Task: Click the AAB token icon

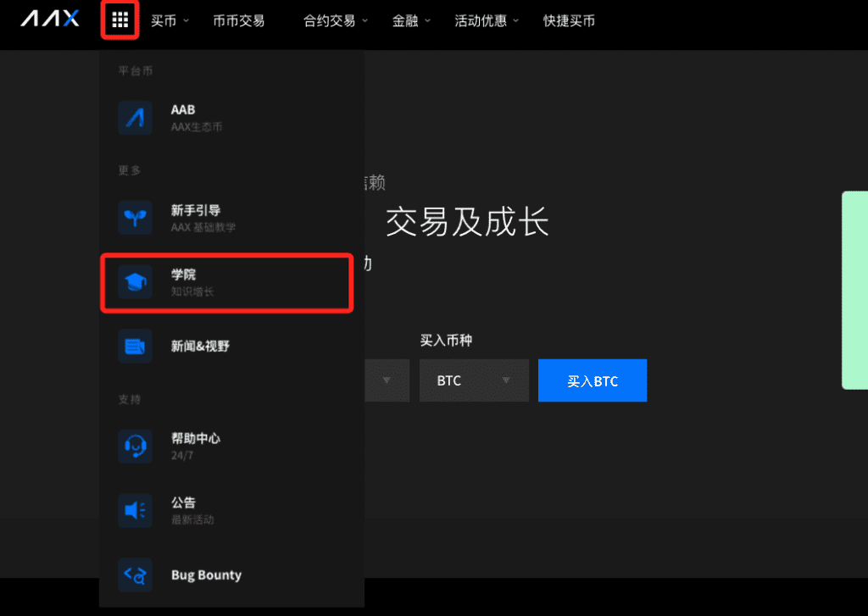Action: point(136,118)
